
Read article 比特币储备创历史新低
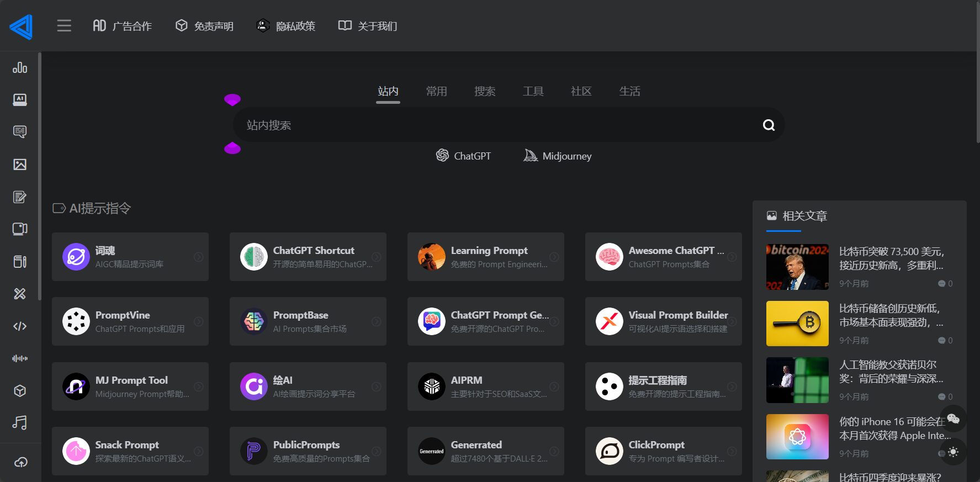tap(892, 315)
